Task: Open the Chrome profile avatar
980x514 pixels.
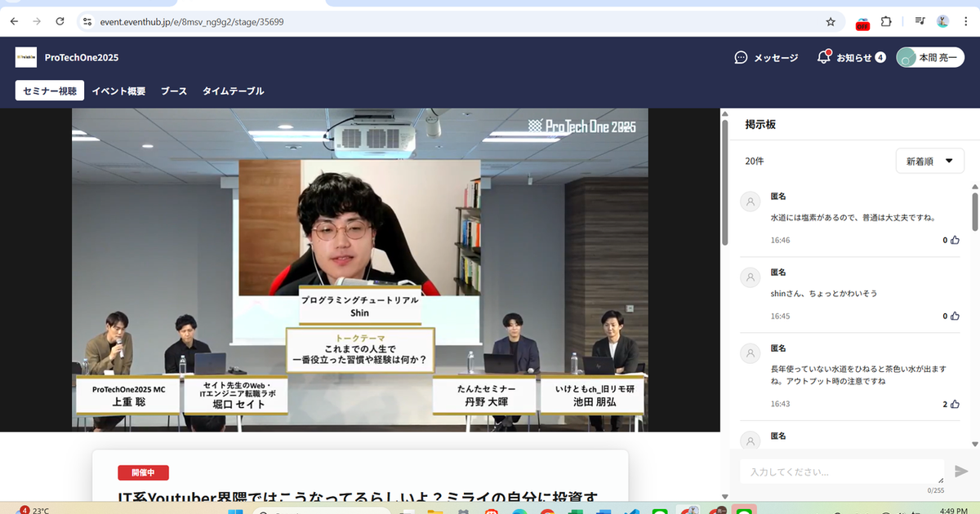Action: 942,22
